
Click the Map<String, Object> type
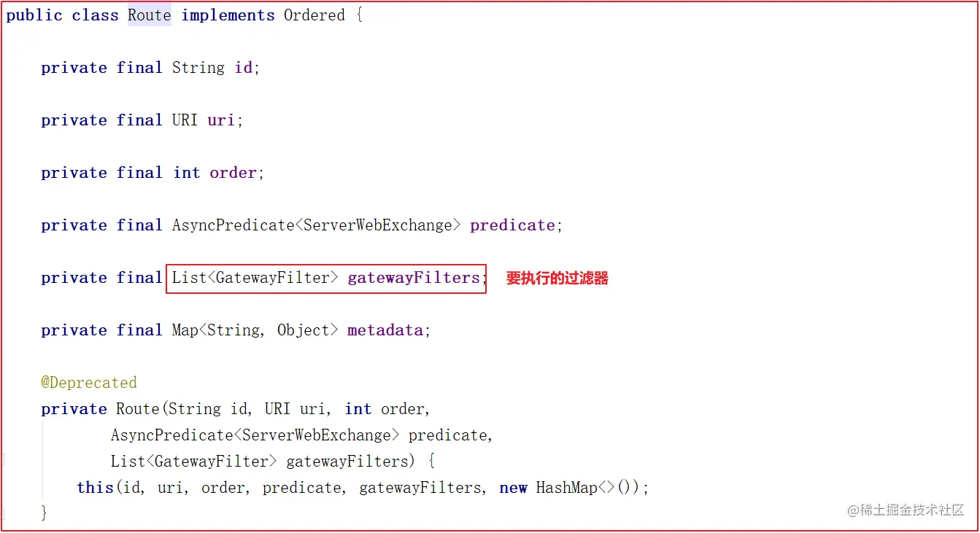[255, 330]
